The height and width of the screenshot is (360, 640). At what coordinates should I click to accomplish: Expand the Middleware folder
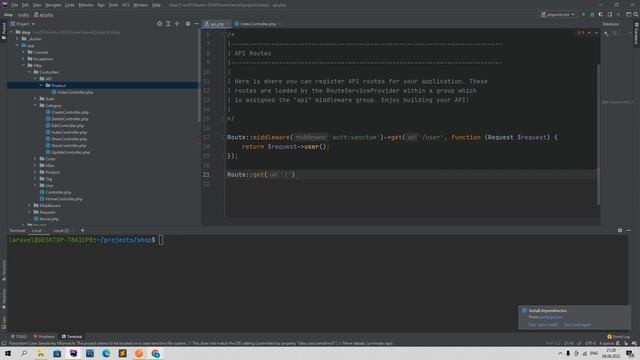[29, 206]
